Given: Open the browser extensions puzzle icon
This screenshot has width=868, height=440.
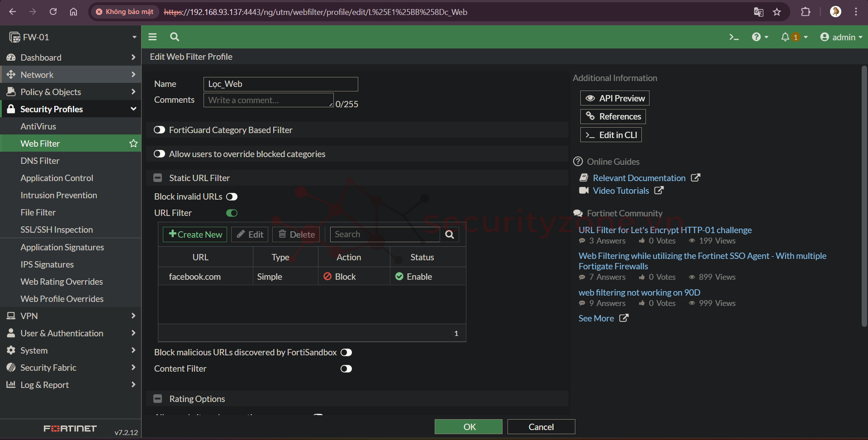Looking at the screenshot, I should 806,12.
